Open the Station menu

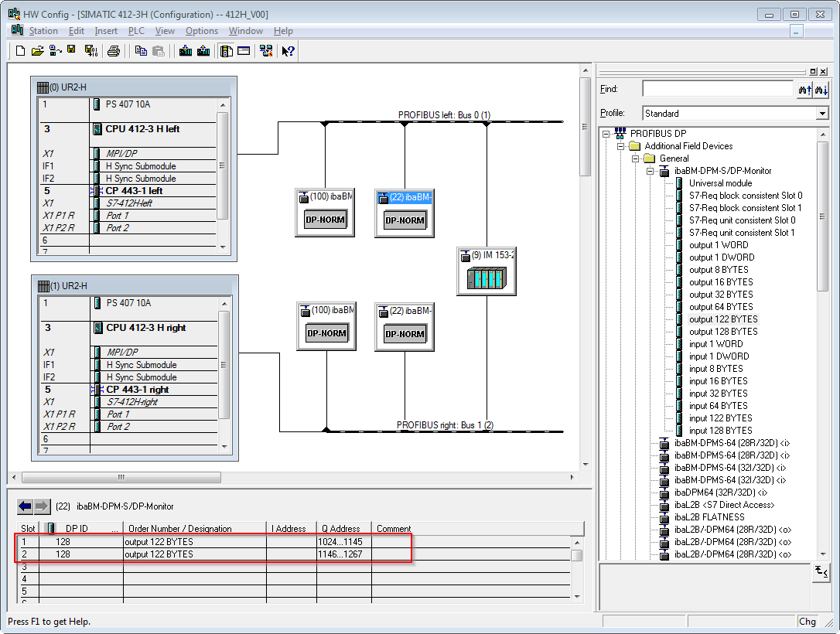click(x=43, y=31)
